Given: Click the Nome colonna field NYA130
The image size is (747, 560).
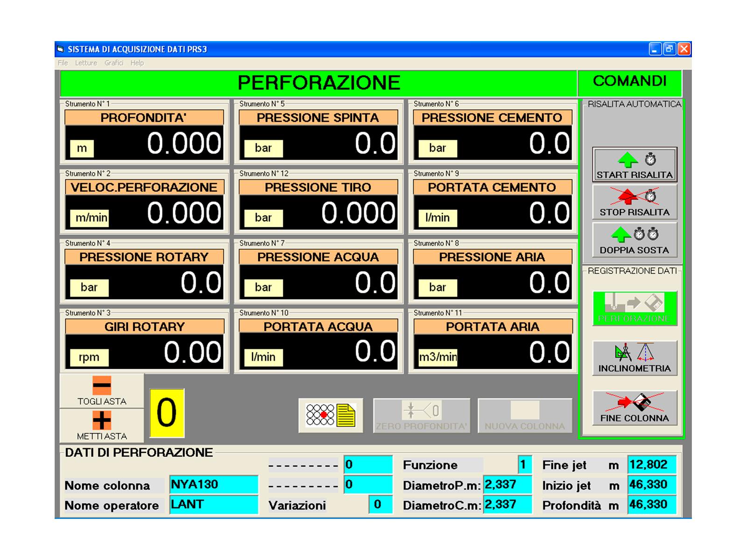Looking at the screenshot, I should [214, 484].
